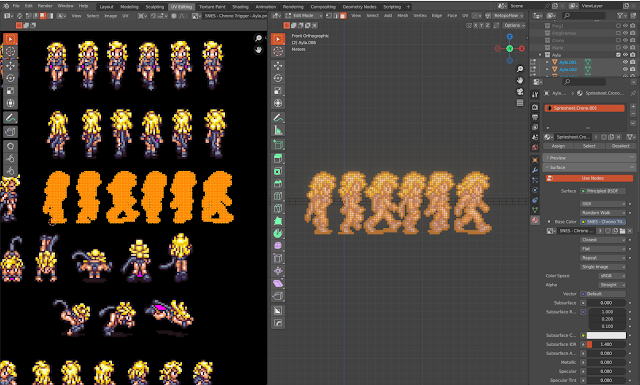Toggle the Crono collection exclude checkbox
640x385 pixels.
(x=618, y=40)
